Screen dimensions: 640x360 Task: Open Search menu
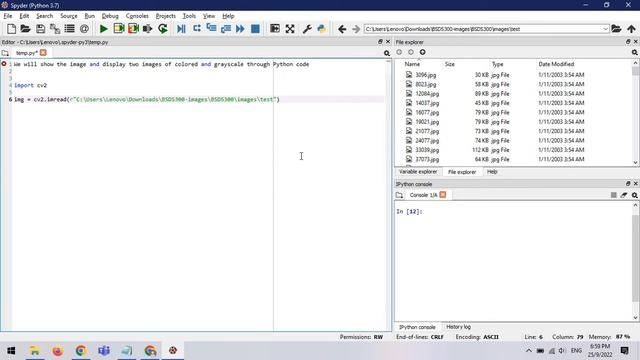point(44,16)
